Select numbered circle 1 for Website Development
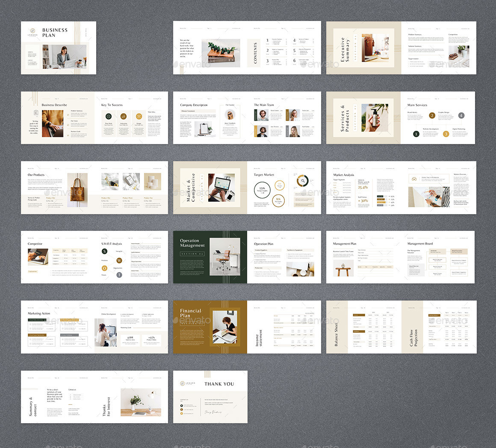Image resolution: width=496 pixels, height=448 pixels. pos(416,134)
